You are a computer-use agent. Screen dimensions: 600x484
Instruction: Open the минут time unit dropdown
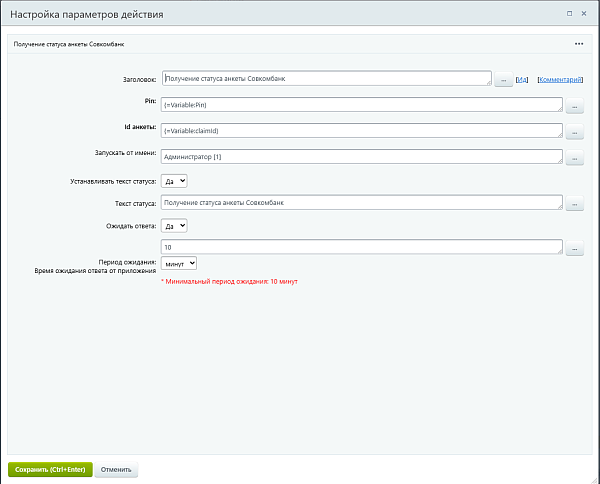[179, 263]
